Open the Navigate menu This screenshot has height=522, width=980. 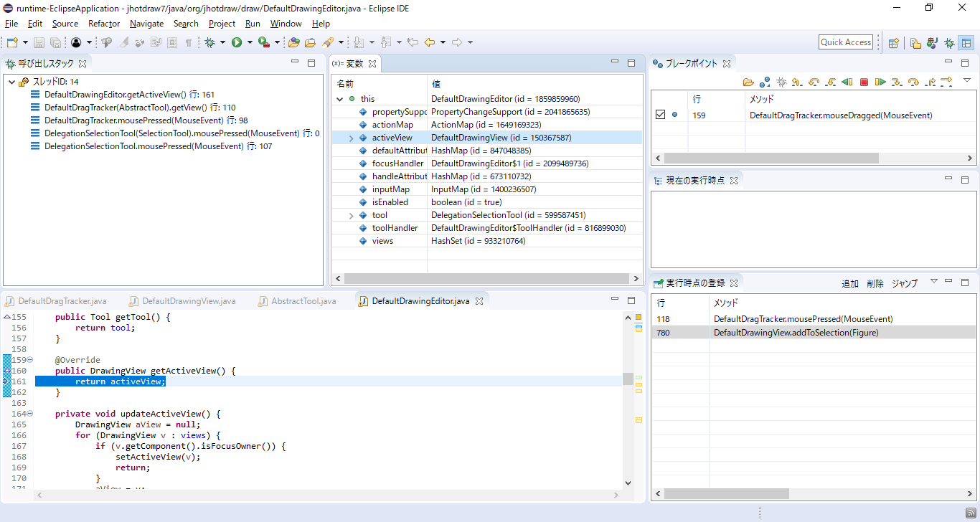click(146, 24)
